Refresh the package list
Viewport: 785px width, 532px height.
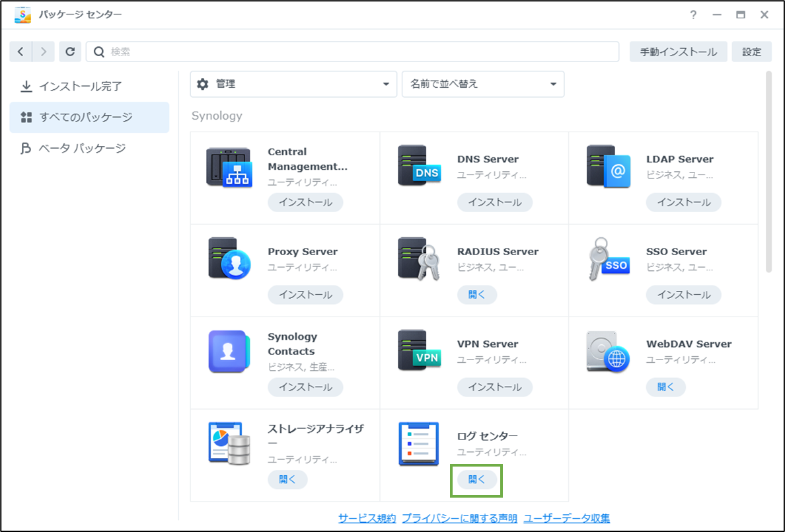coord(70,52)
